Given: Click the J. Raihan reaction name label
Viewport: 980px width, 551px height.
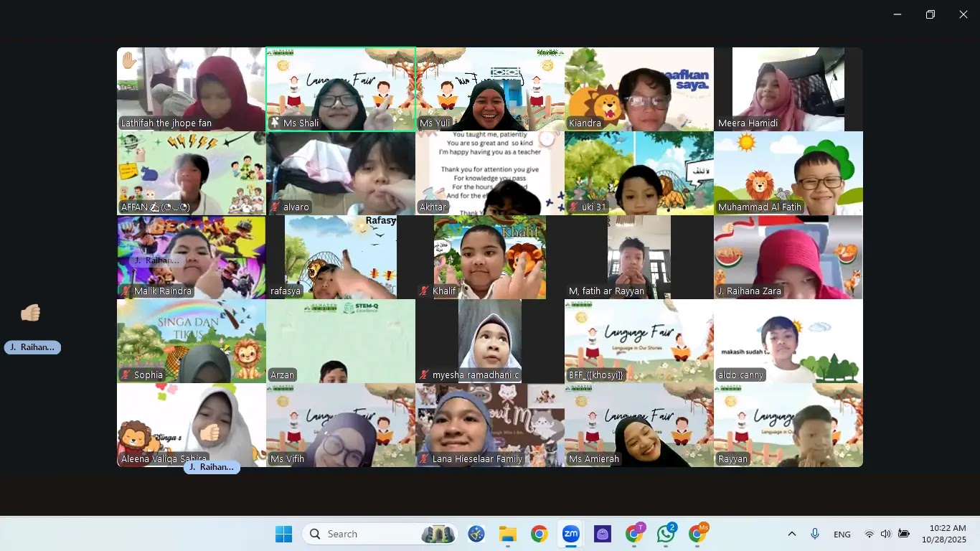Looking at the screenshot, I should tap(32, 347).
